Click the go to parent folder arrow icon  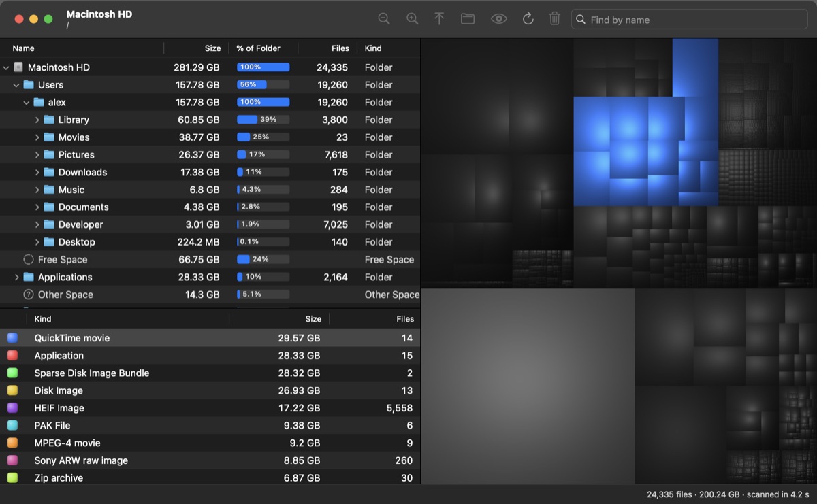pyautogui.click(x=439, y=19)
